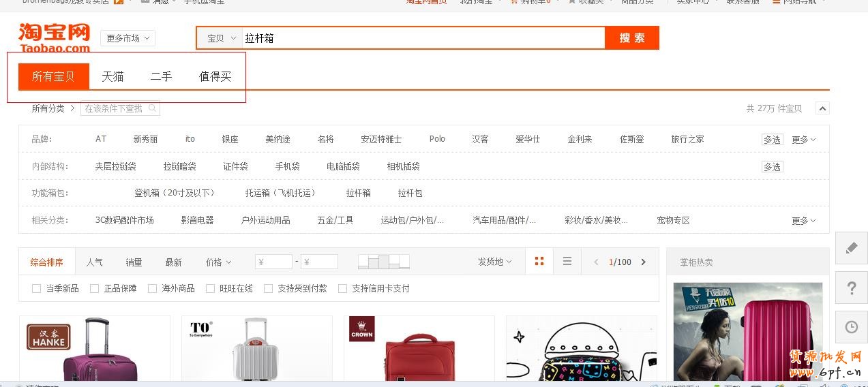868x387 pixels.
Task: Click the orange 搜索 button
Action: [631, 38]
